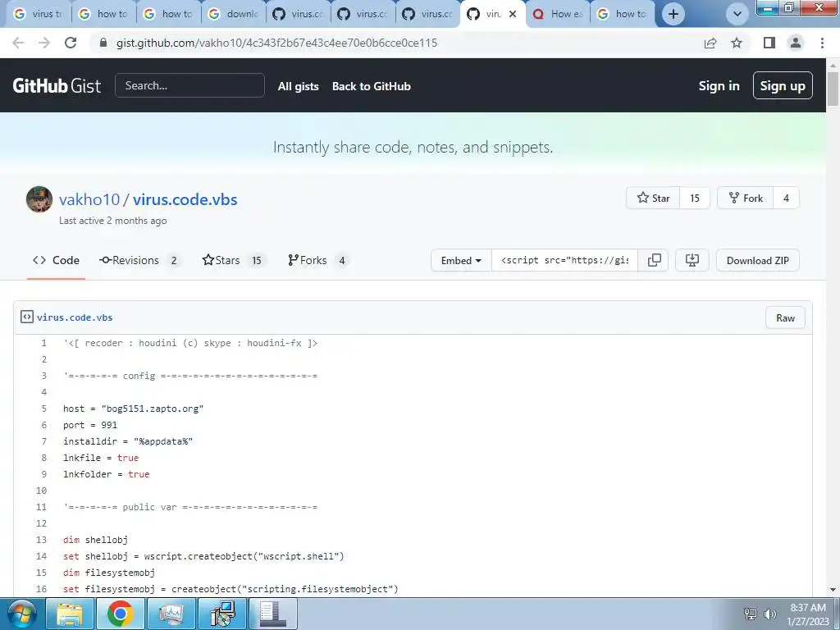The height and width of the screenshot is (630, 840).
Task: Fork this gist
Action: pos(745,199)
